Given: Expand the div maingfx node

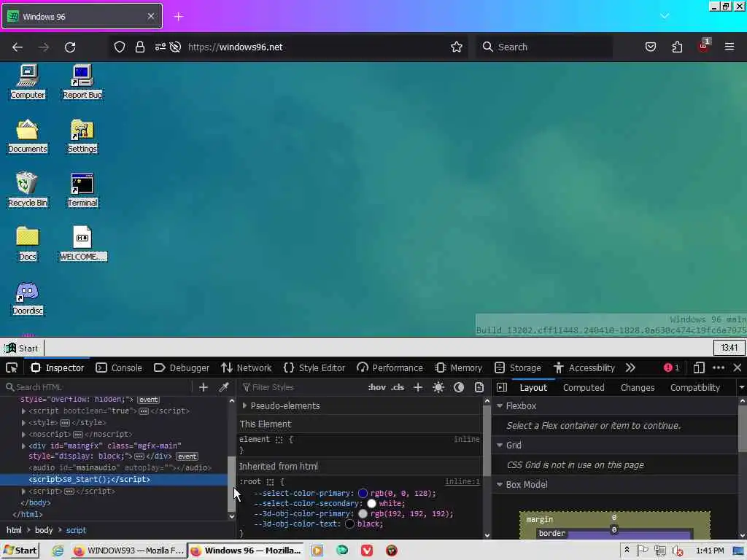Looking at the screenshot, I should point(23,446).
